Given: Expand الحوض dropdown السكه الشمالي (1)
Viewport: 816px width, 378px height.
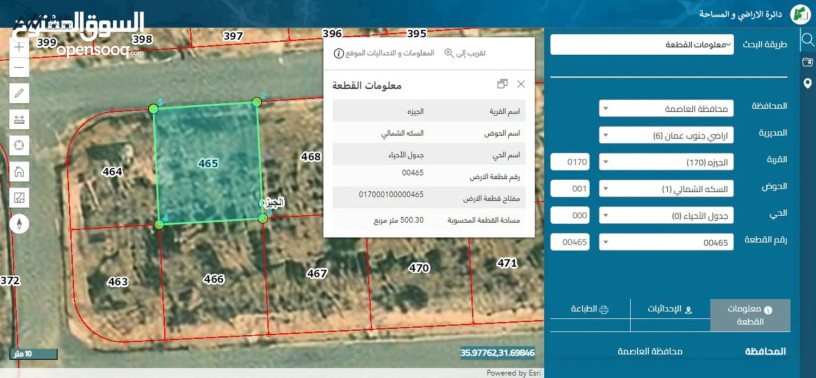Looking at the screenshot, I should (x=667, y=188).
